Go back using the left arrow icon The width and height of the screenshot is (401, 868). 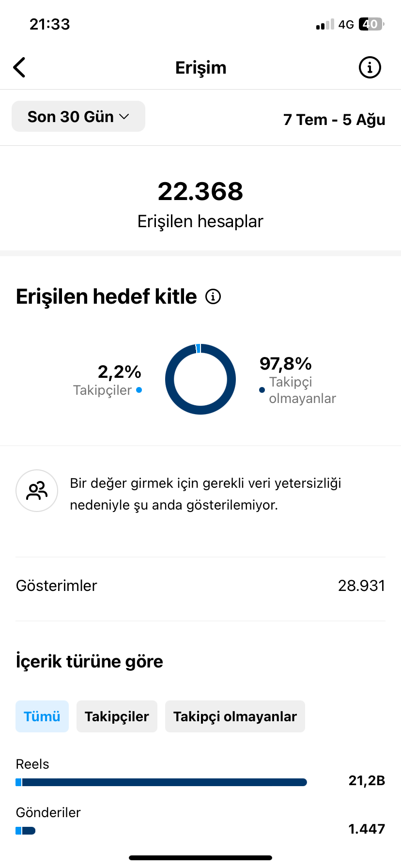19,67
